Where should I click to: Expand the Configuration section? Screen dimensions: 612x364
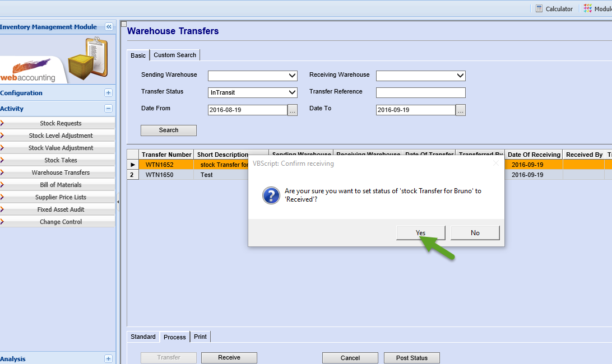[108, 93]
